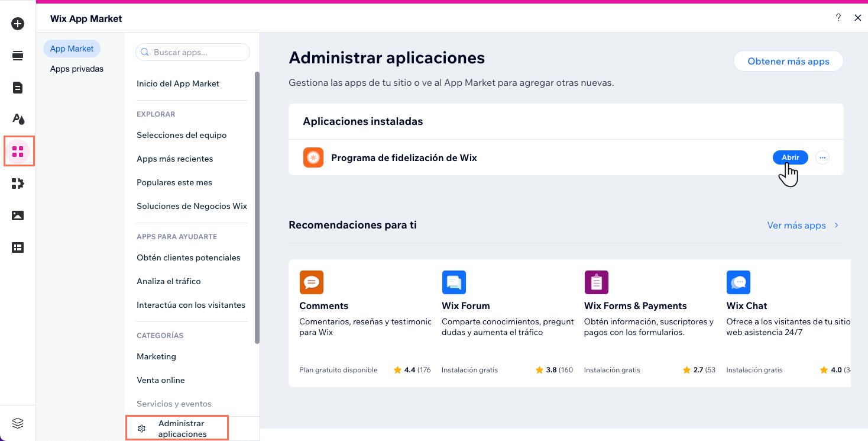Click the Ver más apps link
Image resolution: width=868 pixels, height=441 pixels.
pos(796,226)
